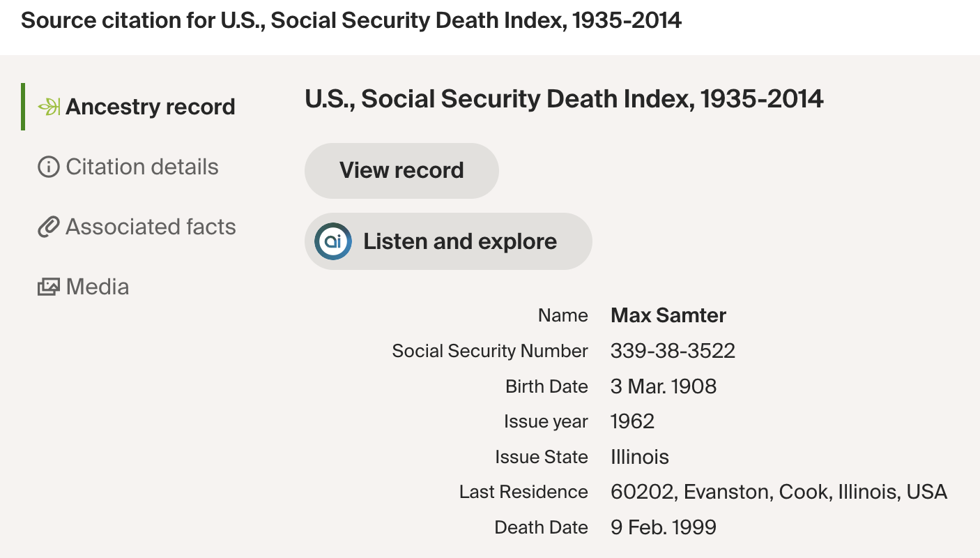Click the Issue State value Illinois
This screenshot has width=980, height=558.
pos(639,457)
